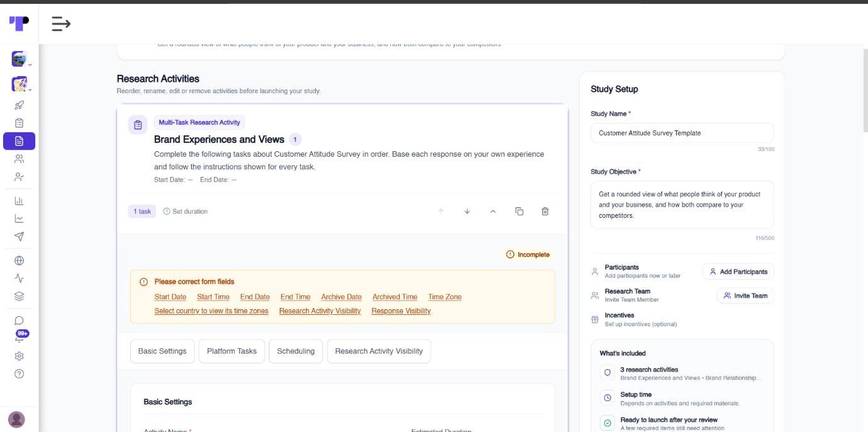
Task: Follow the End Date error link
Action: (x=255, y=297)
